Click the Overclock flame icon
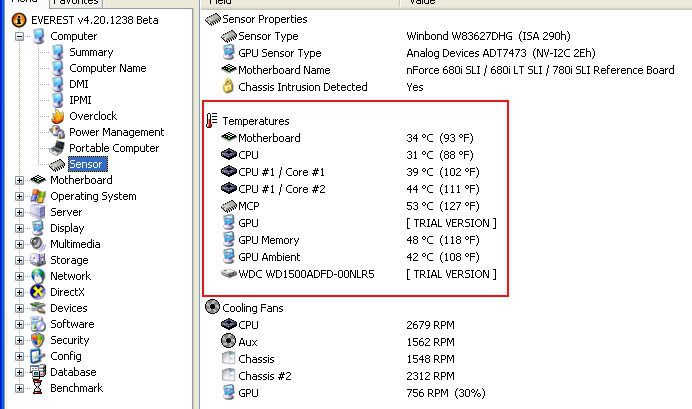 pos(57,116)
